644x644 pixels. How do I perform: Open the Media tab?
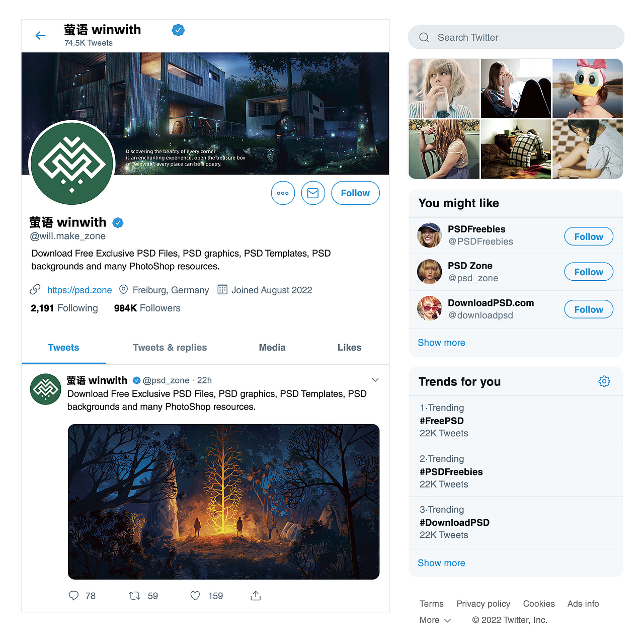pos(272,348)
